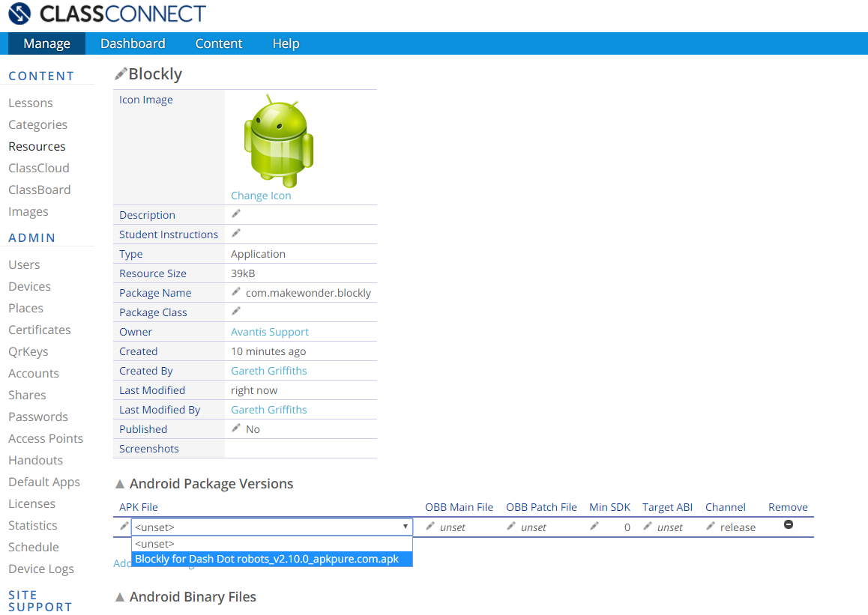Viewport: 868px width, 615px height.
Task: Open Created By Gareth Griffiths link
Action: (269, 371)
